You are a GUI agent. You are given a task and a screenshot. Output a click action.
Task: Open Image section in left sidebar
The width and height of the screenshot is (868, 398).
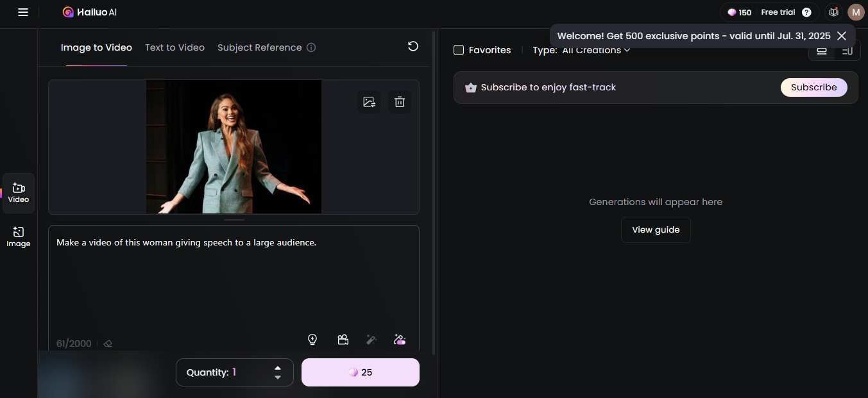coord(19,237)
